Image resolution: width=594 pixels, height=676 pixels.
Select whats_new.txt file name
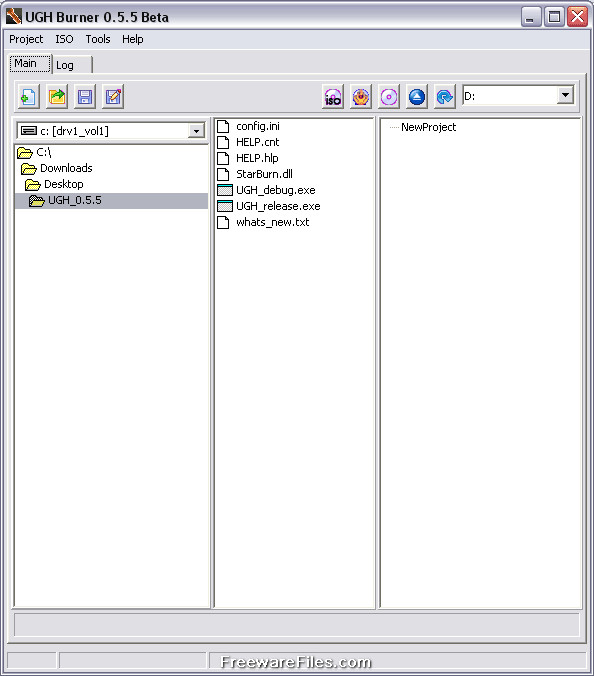click(x=272, y=222)
